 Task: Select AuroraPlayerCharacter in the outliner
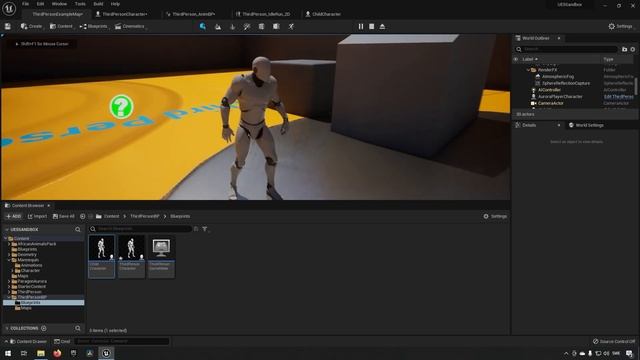click(560, 97)
